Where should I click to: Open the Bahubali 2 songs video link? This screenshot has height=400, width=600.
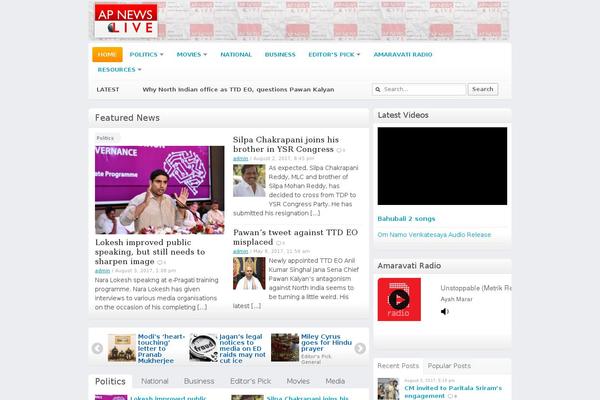point(406,219)
